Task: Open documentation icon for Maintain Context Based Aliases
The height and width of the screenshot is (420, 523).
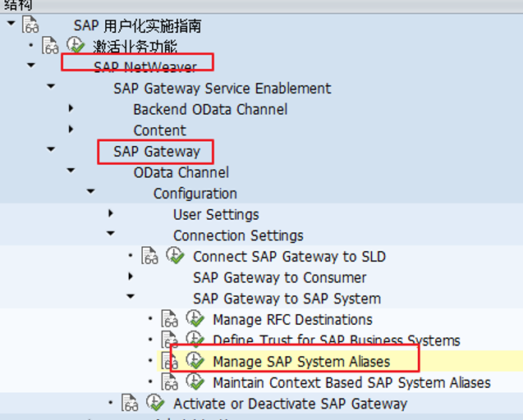Action: click(169, 381)
